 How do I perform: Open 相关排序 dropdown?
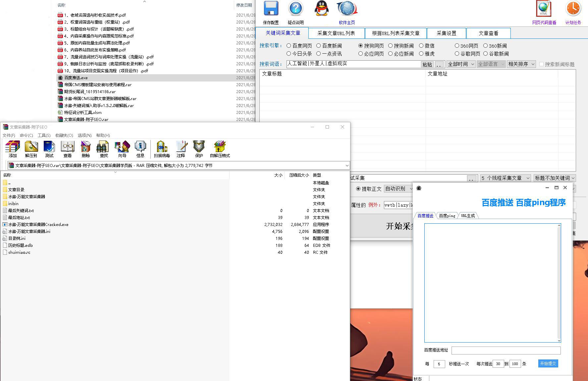click(521, 64)
